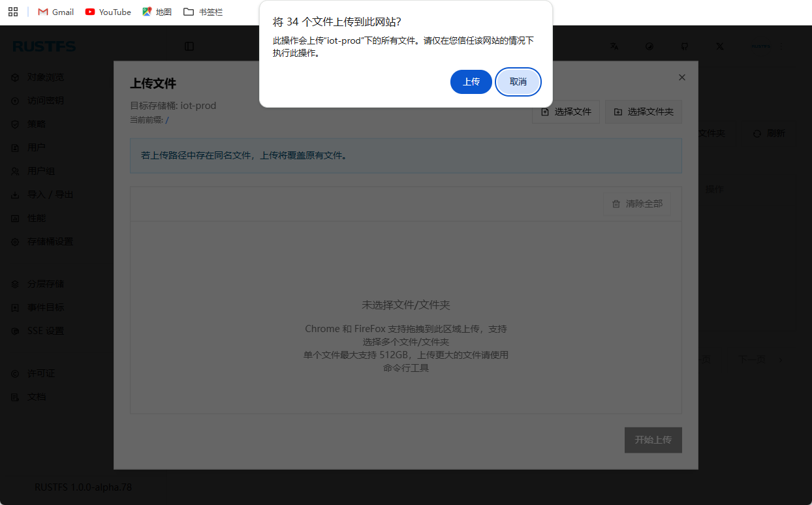Screen dimensions: 812x505
Task: Click the RUSTFS logo in the sidebar
Action: [x=44, y=46]
